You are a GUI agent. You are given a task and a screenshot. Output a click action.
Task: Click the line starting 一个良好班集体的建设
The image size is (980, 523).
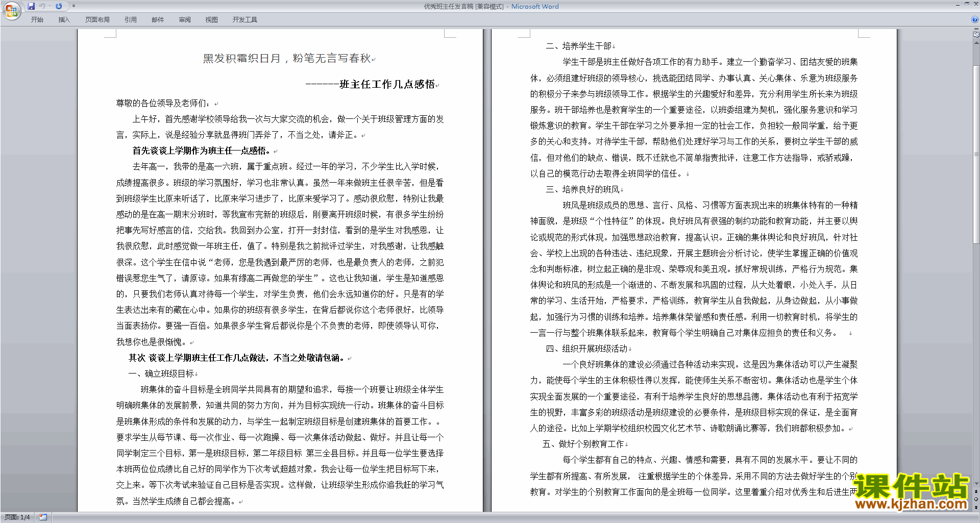click(x=710, y=364)
